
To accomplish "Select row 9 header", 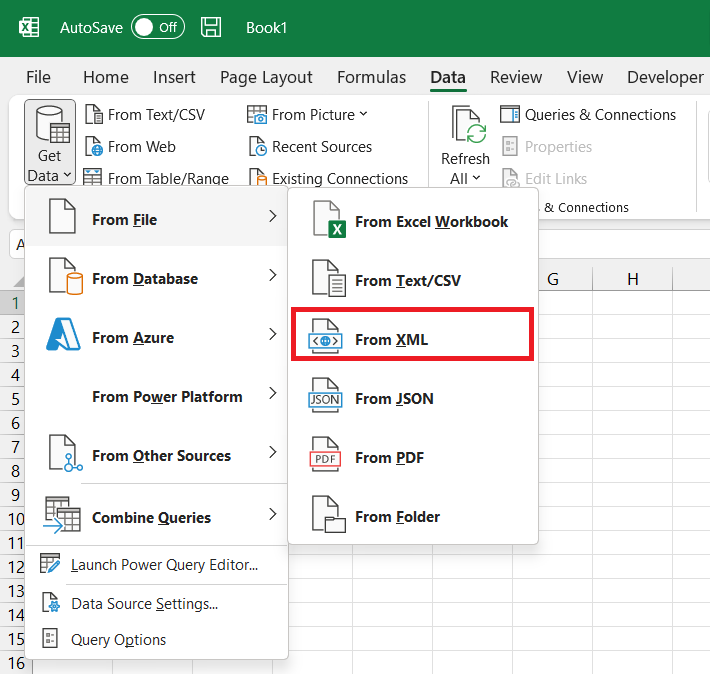I will click(x=15, y=495).
